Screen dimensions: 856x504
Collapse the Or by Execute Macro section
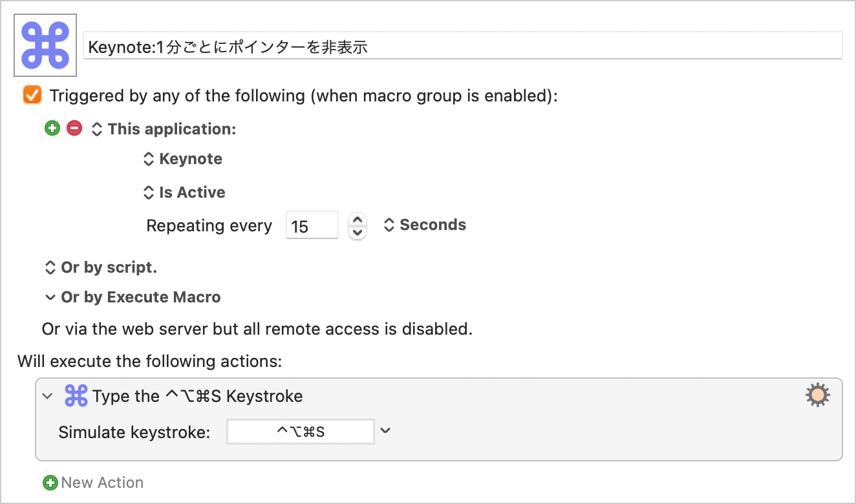pos(50,297)
